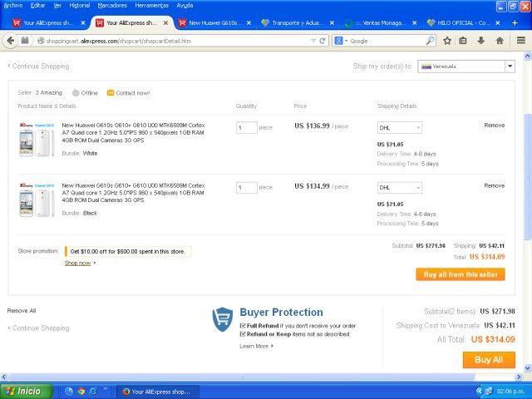Viewport: 532px width, 399px height.
Task: Click the Black Huawei phone thumbnail
Action: click(37, 199)
